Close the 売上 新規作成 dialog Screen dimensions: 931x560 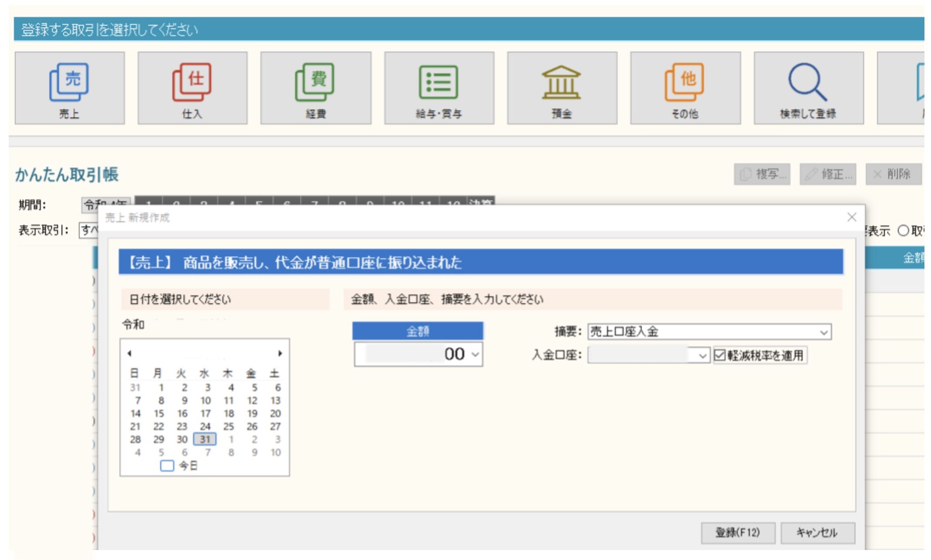[852, 217]
